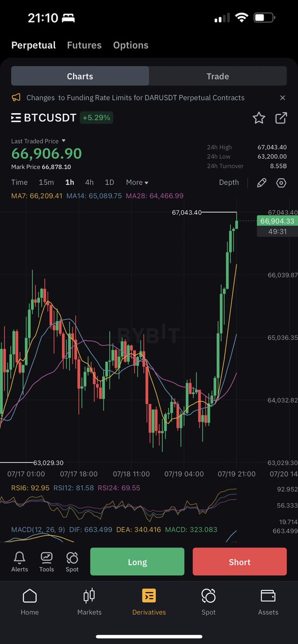Tap the candle countdown 49:31
Screen dimensions: 298x644
click(x=277, y=231)
